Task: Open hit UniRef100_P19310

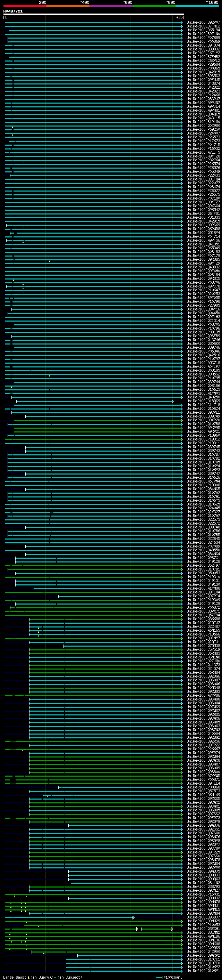Action: point(203,577)
